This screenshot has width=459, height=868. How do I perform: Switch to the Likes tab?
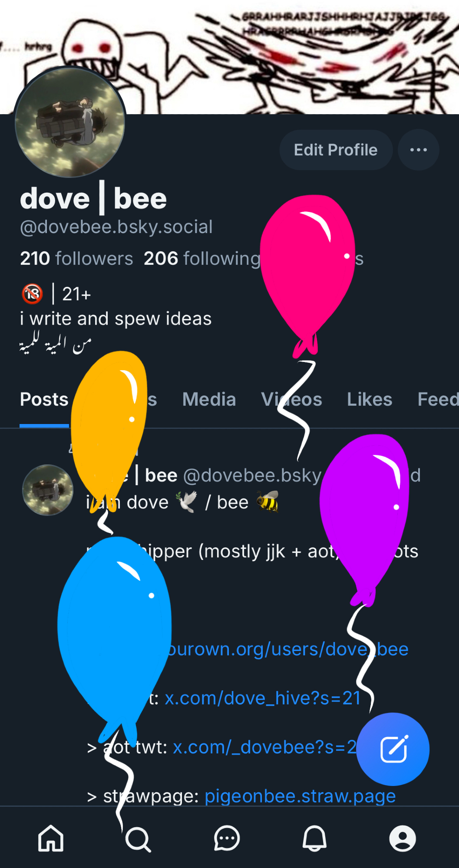click(370, 399)
